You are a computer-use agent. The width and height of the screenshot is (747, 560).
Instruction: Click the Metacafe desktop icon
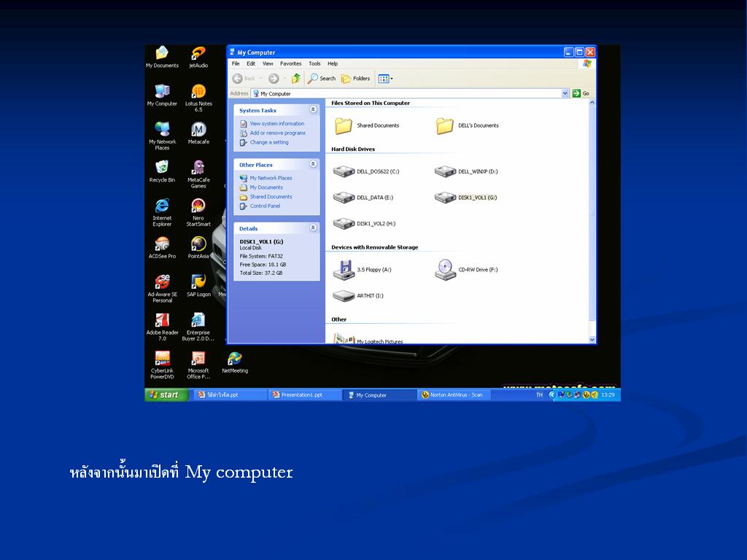(x=198, y=133)
